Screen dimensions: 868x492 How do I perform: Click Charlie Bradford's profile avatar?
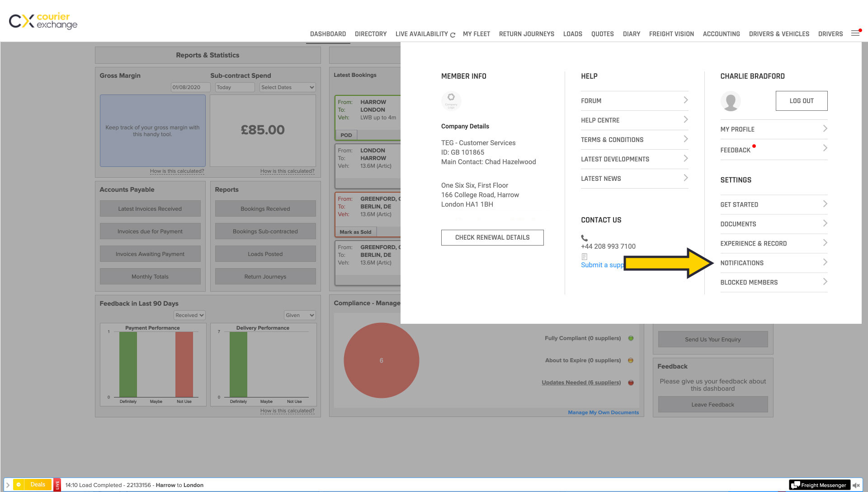click(x=730, y=101)
